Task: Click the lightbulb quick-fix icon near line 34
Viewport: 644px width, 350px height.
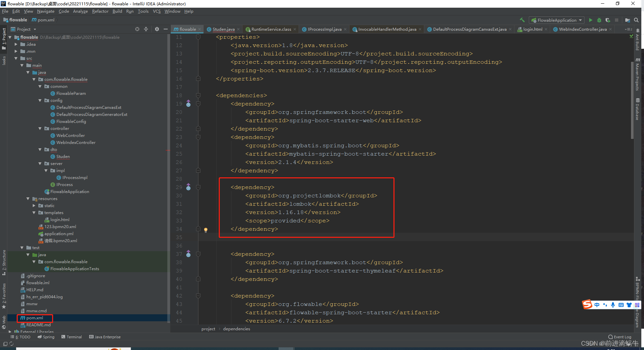Action: (206, 230)
